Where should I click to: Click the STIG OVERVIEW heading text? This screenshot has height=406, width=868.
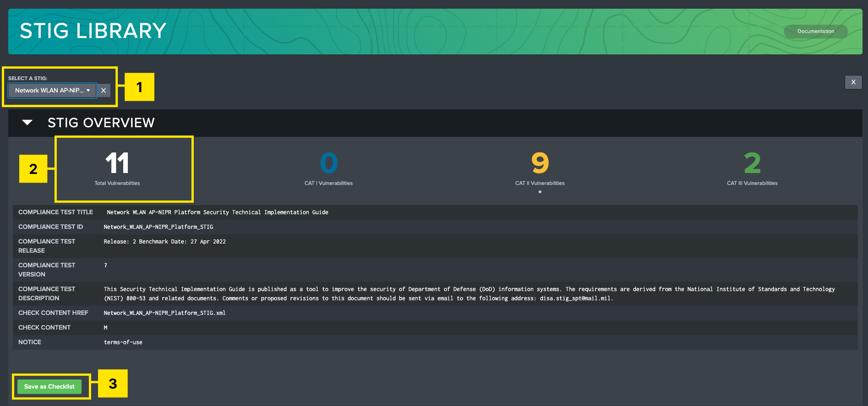coord(101,123)
